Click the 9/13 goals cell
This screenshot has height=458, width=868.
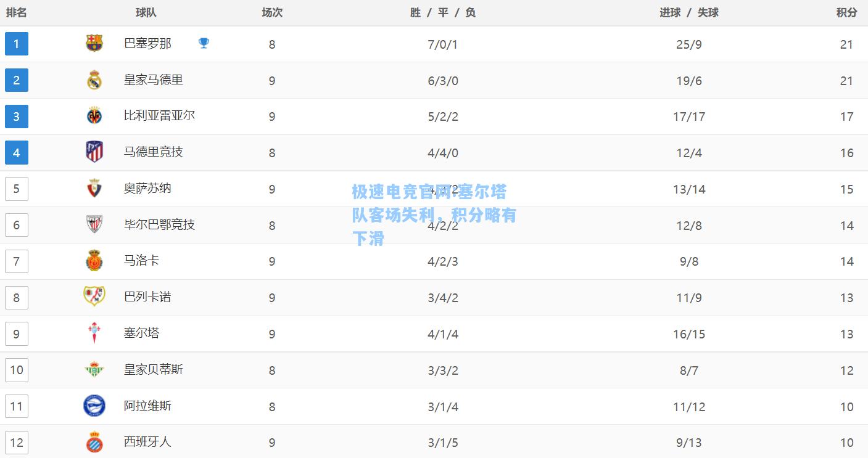pos(689,443)
